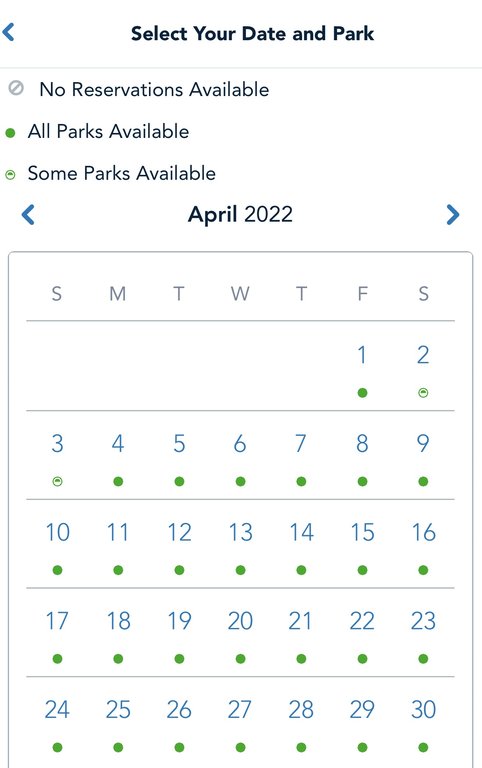The image size is (482, 768).
Task: Advance to the next month after April
Action: point(453,215)
